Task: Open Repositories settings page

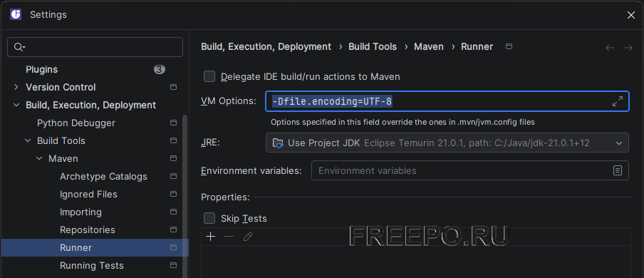Action: tap(88, 230)
